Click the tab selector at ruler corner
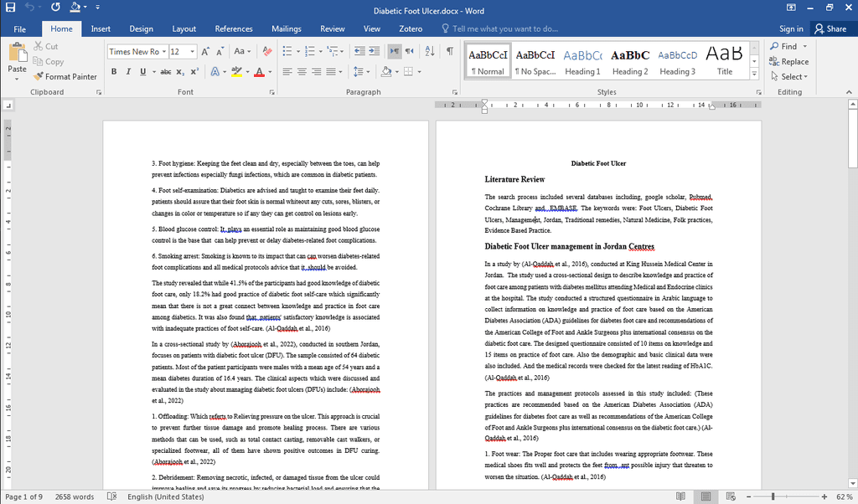Screen dimensions: 858x504 coord(8,105)
